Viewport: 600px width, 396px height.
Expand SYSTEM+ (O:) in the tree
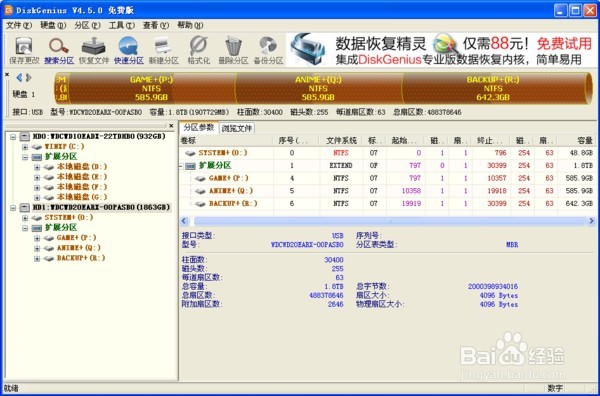pyautogui.click(x=25, y=218)
